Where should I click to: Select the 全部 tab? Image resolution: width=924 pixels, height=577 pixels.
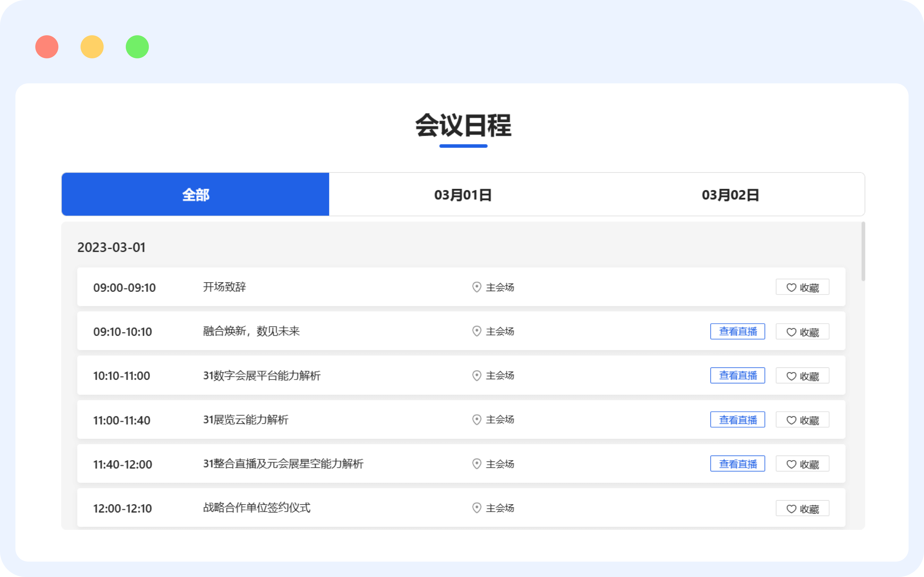pyautogui.click(x=195, y=195)
